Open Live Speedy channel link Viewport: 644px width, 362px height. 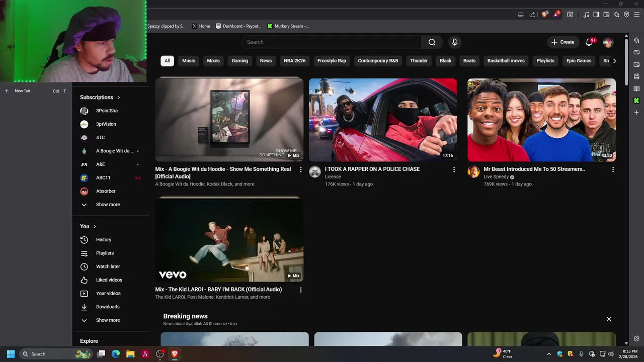[496, 177]
